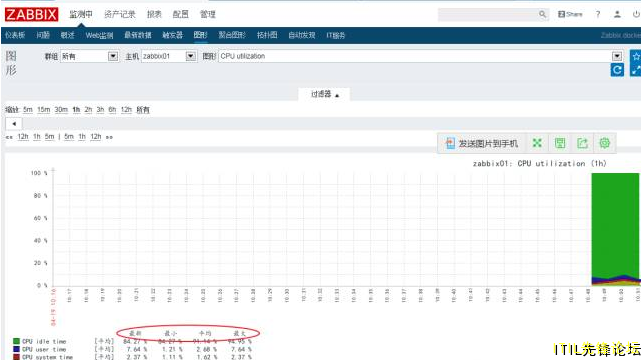Screen dimensions: 641x360
Task: Switch to the 拓扑图 tab
Action: click(267, 35)
